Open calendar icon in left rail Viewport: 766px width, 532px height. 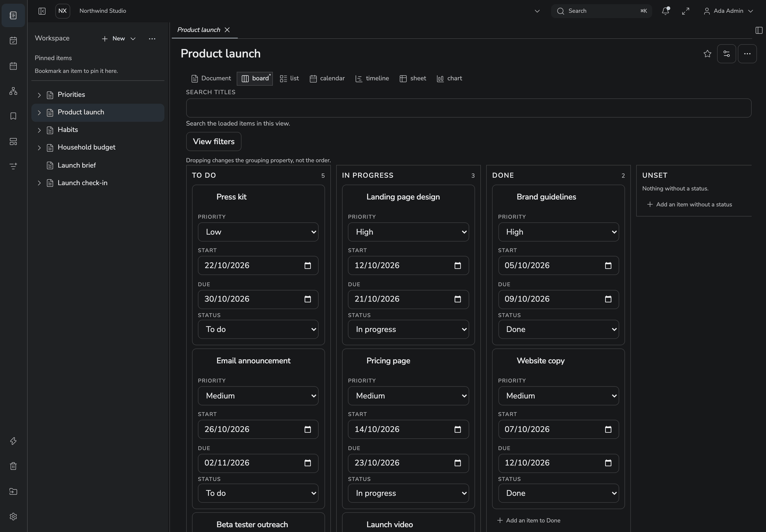(x=13, y=66)
